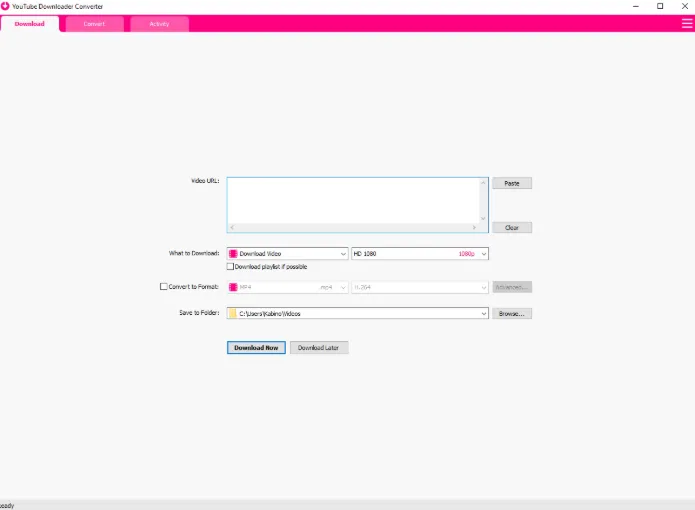This screenshot has height=510, width=695.
Task: Click the URL box scroll up arrow
Action: [483, 183]
